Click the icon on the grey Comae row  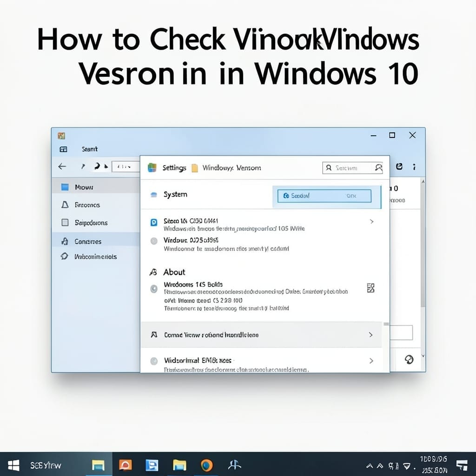click(154, 335)
